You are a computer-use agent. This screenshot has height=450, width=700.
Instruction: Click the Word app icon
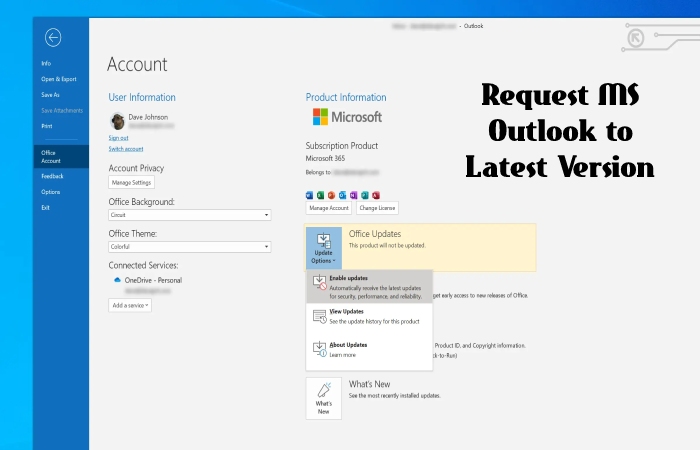tap(309, 195)
